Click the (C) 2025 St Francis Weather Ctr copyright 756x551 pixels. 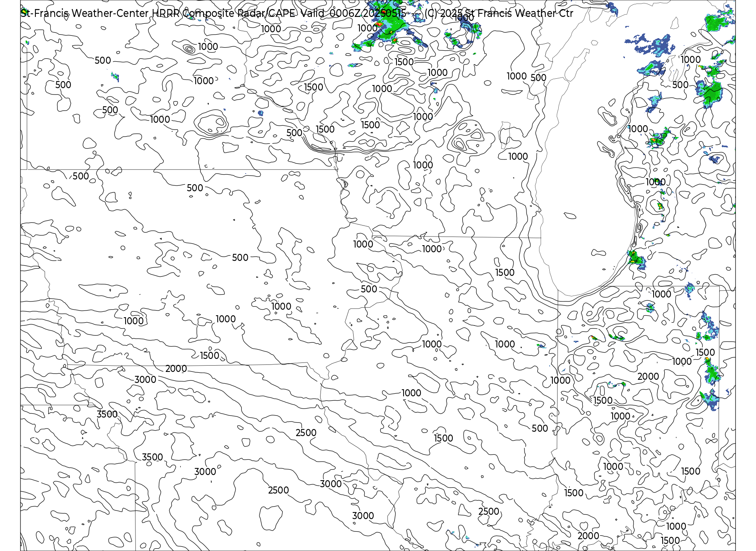tap(499, 13)
